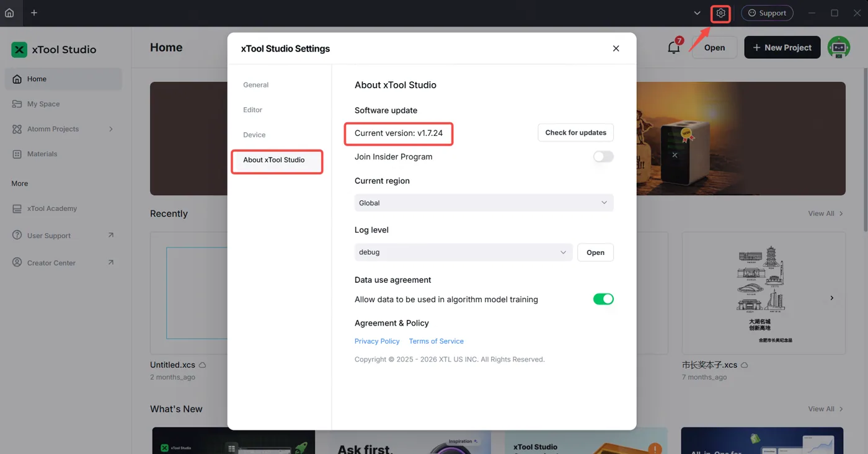Image resolution: width=868 pixels, height=454 pixels.
Task: Add a new tab with the plus icon
Action: pyautogui.click(x=34, y=12)
